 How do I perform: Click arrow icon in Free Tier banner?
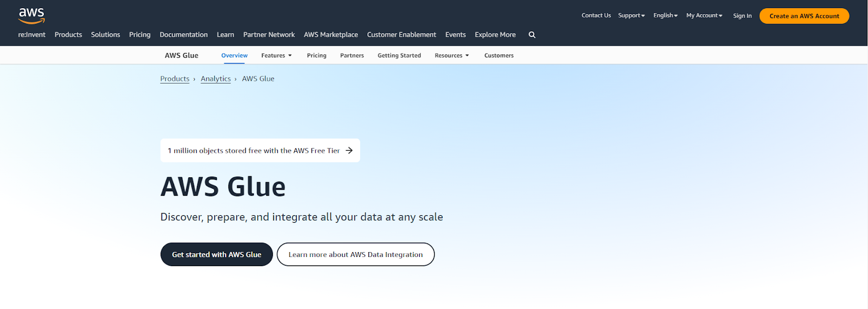349,151
